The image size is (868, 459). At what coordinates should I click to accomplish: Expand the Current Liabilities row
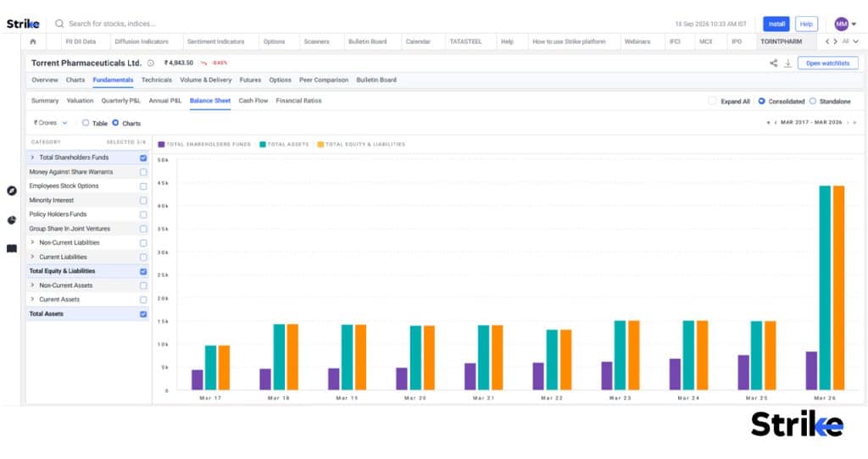coord(32,257)
